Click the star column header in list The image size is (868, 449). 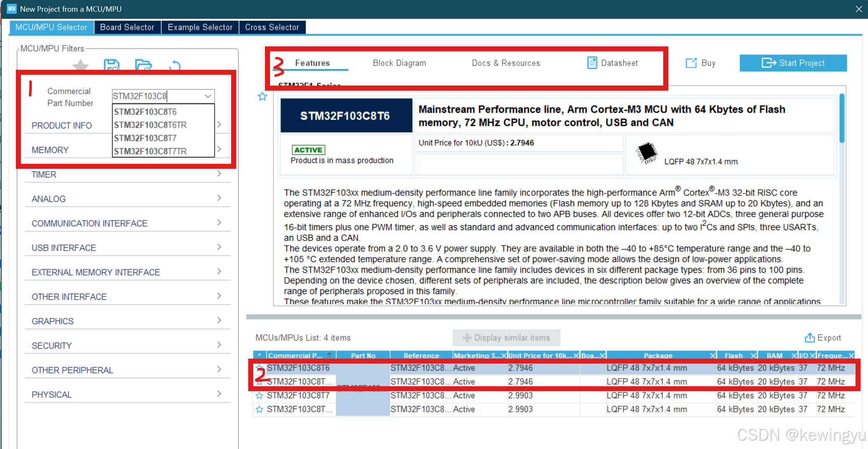tap(260, 355)
